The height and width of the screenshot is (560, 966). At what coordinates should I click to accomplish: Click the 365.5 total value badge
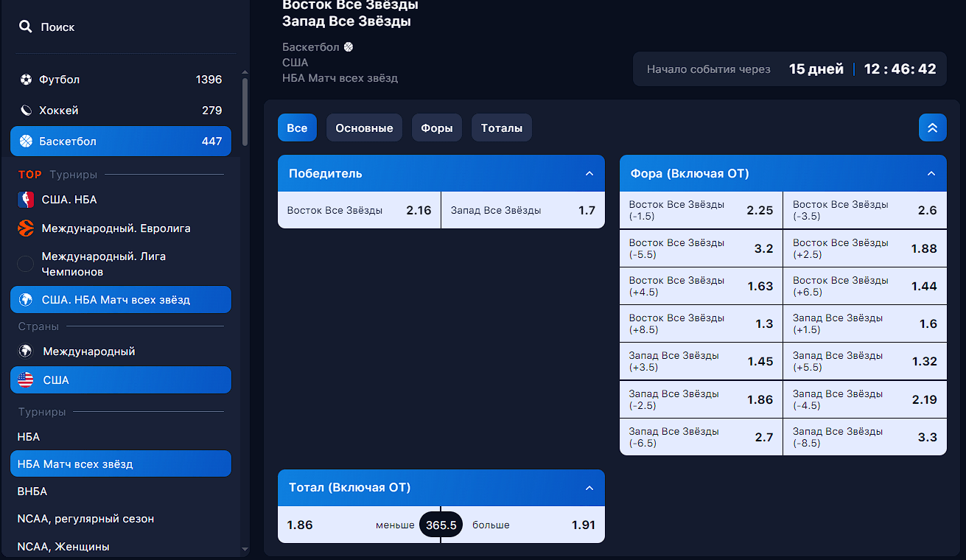click(441, 525)
